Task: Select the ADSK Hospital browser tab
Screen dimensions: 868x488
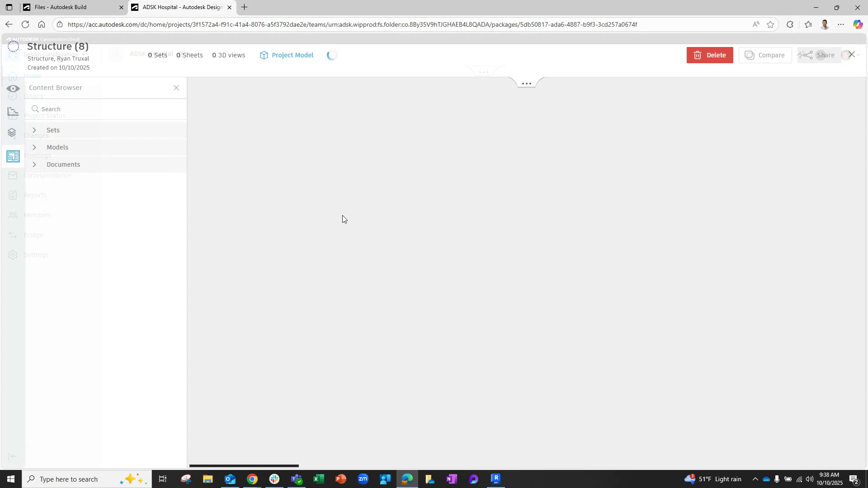Action: 179,7
